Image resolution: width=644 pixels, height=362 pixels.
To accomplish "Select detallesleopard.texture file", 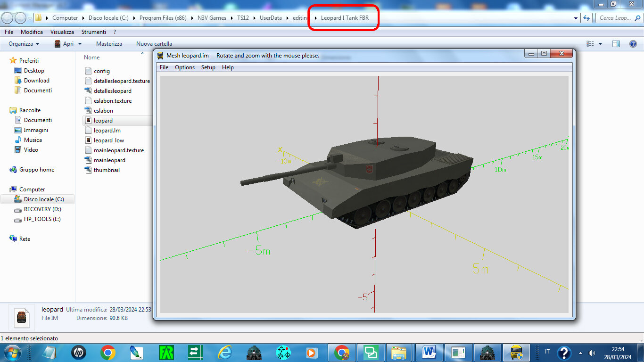I will click(122, 81).
